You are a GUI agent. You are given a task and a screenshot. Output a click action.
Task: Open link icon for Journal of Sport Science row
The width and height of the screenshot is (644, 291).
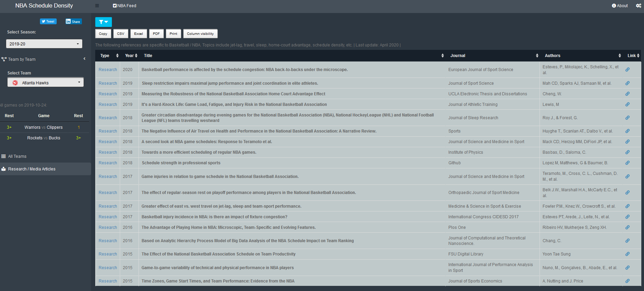[x=627, y=83]
